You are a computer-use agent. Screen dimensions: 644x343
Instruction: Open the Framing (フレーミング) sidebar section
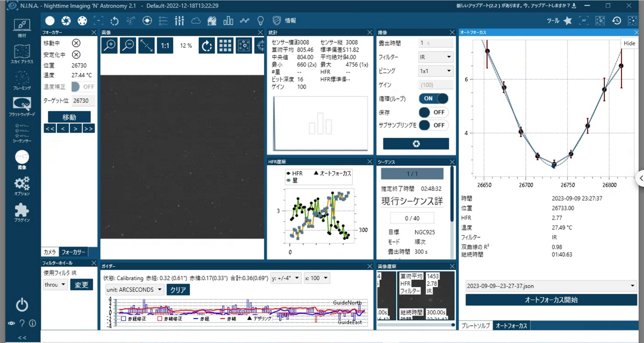21,79
